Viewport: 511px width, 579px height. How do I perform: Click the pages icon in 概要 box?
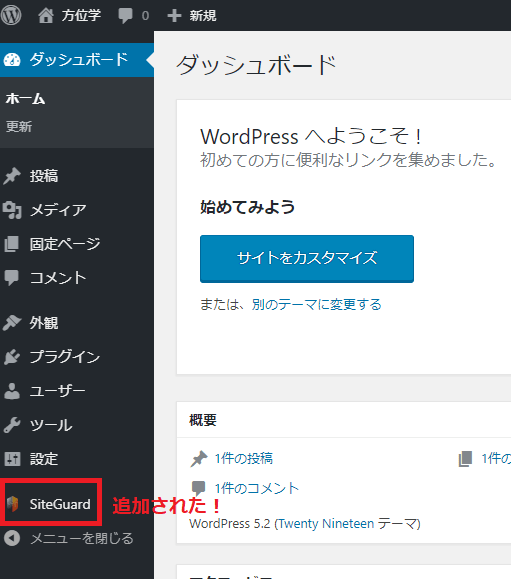click(465, 459)
